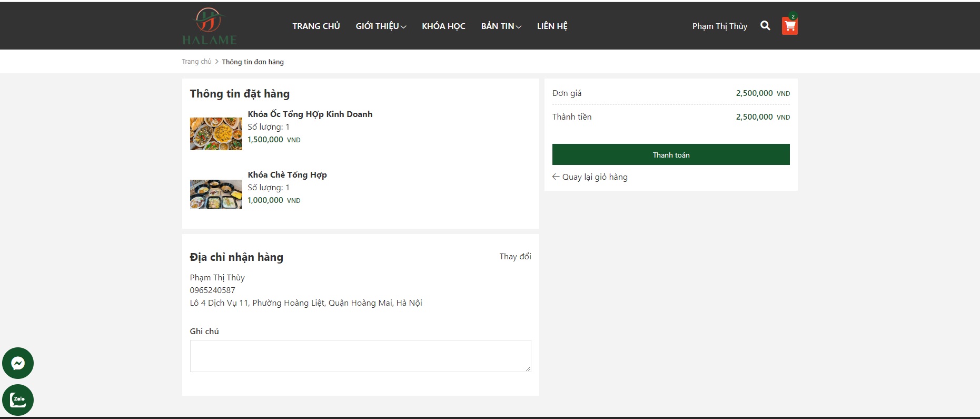This screenshot has width=980, height=419.
Task: Open the shopping cart icon
Action: point(789,26)
